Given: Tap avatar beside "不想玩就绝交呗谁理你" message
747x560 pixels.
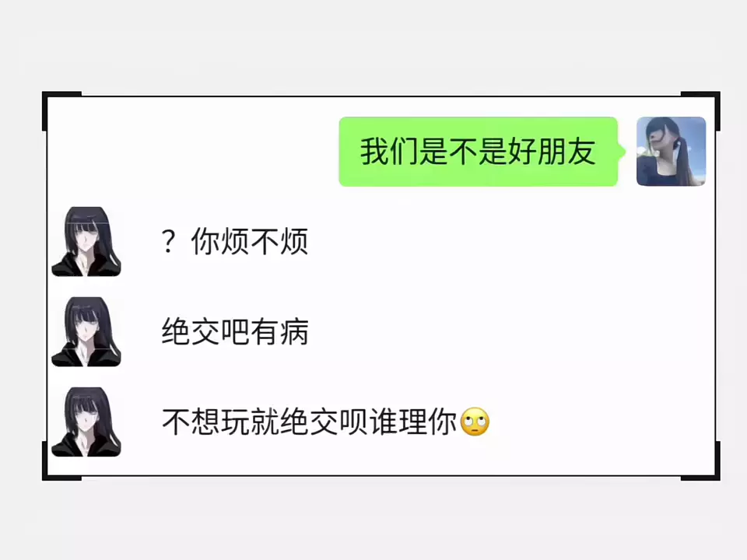Looking at the screenshot, I should pos(86,422).
